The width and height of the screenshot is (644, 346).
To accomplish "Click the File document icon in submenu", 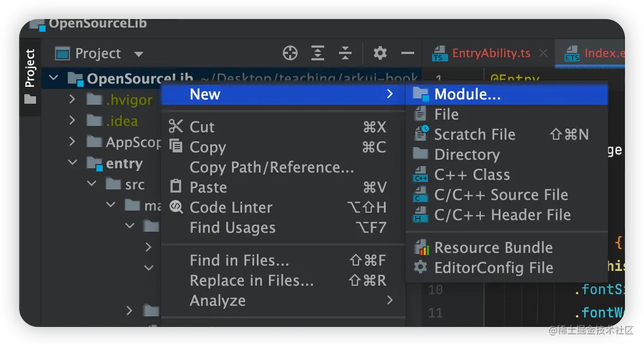I will (421, 114).
